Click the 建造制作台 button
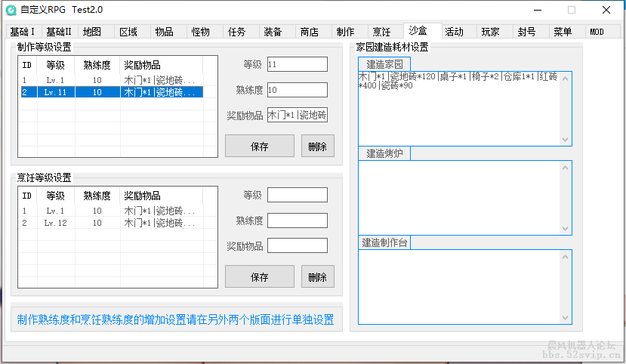 coord(384,242)
